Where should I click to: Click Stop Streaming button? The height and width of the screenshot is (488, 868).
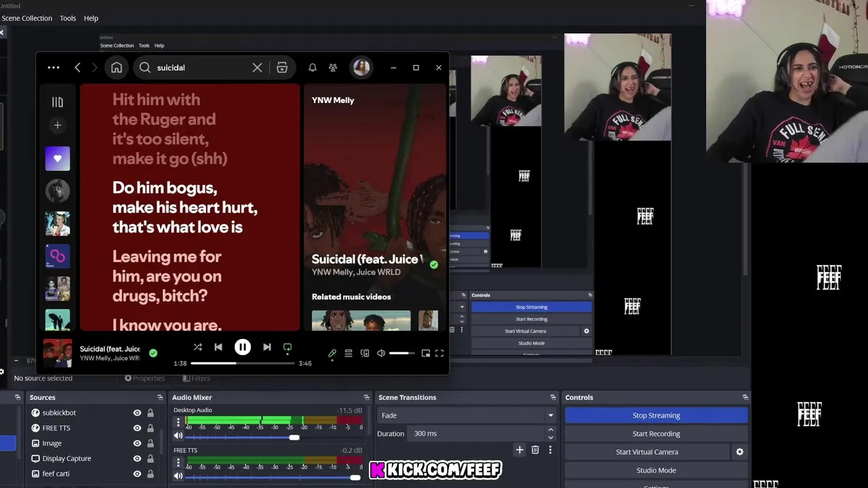point(656,415)
